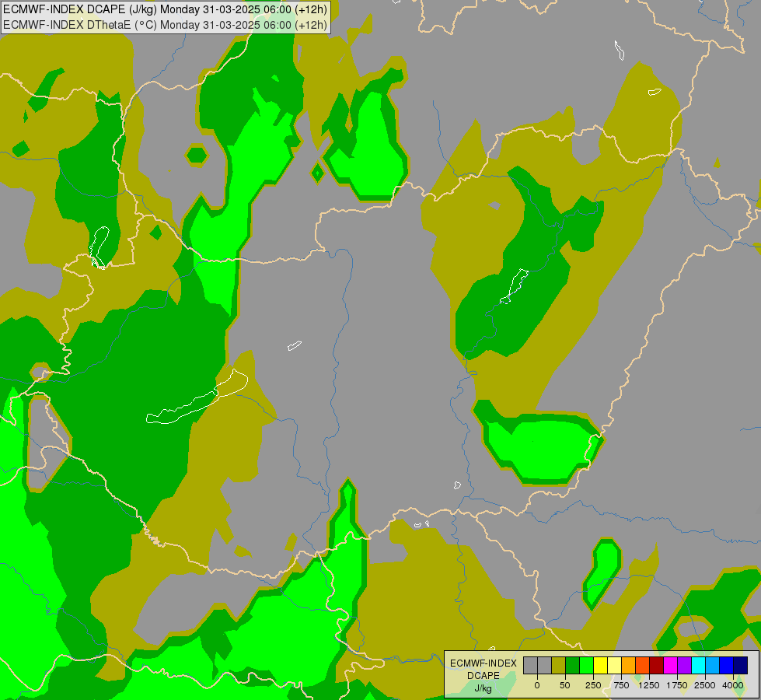Pick the red-orange legend swatch before 1250
The image size is (761, 700).
pos(643,665)
